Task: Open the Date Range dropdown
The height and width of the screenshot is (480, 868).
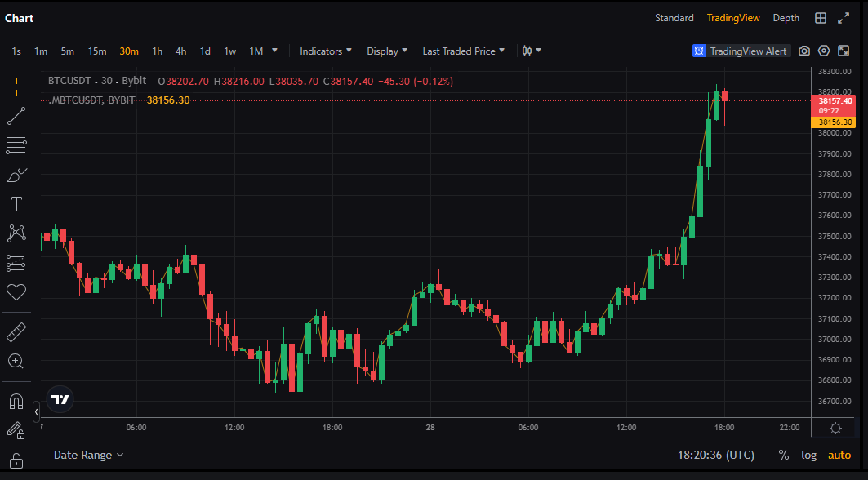Action: (88, 455)
